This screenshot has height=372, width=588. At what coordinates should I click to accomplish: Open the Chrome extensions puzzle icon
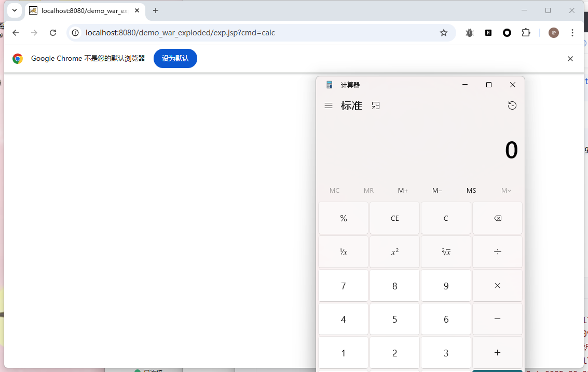(526, 33)
